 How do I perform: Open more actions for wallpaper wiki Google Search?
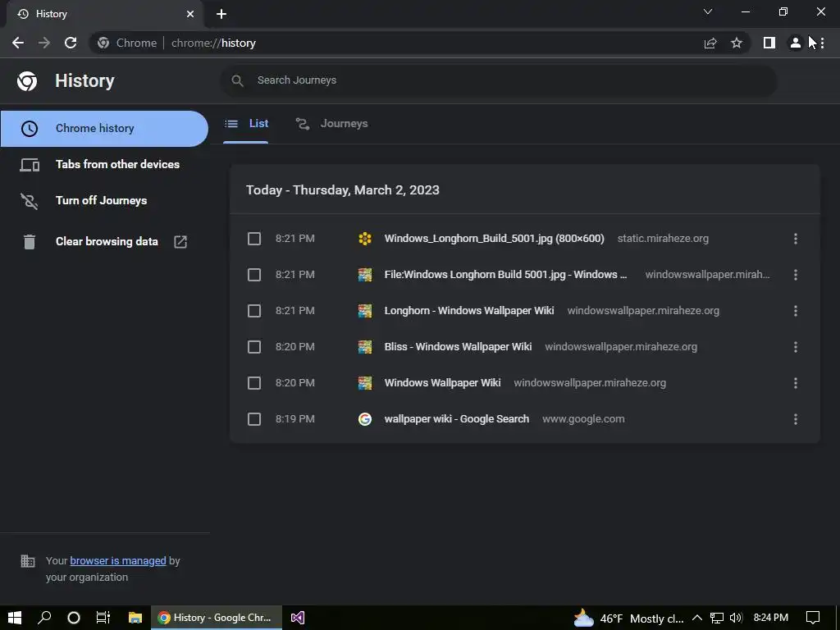point(796,419)
